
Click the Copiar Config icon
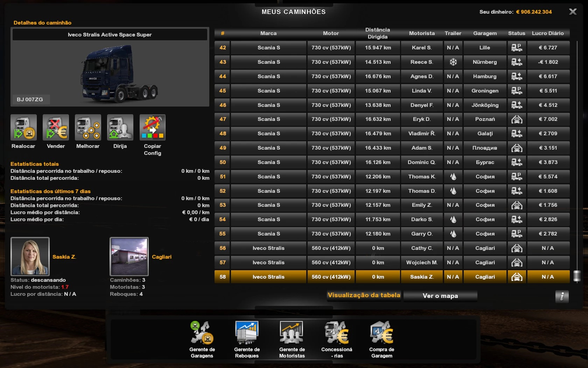152,128
